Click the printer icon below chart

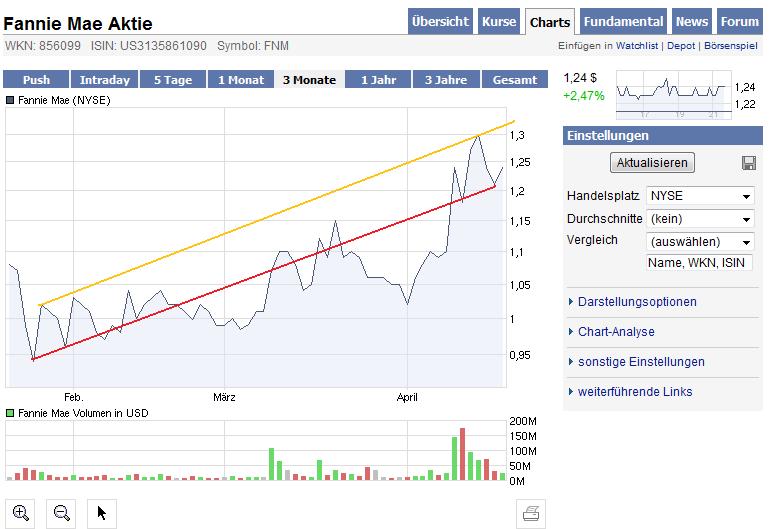click(532, 514)
